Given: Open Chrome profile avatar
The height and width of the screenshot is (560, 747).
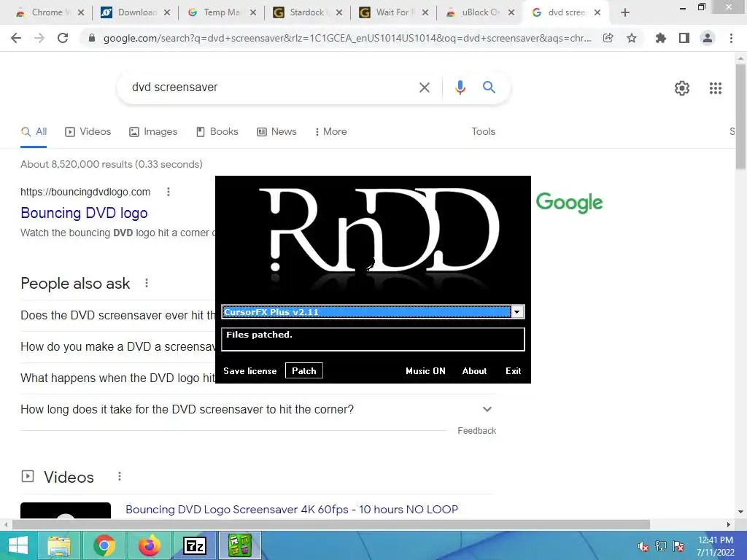Looking at the screenshot, I should tap(708, 38).
